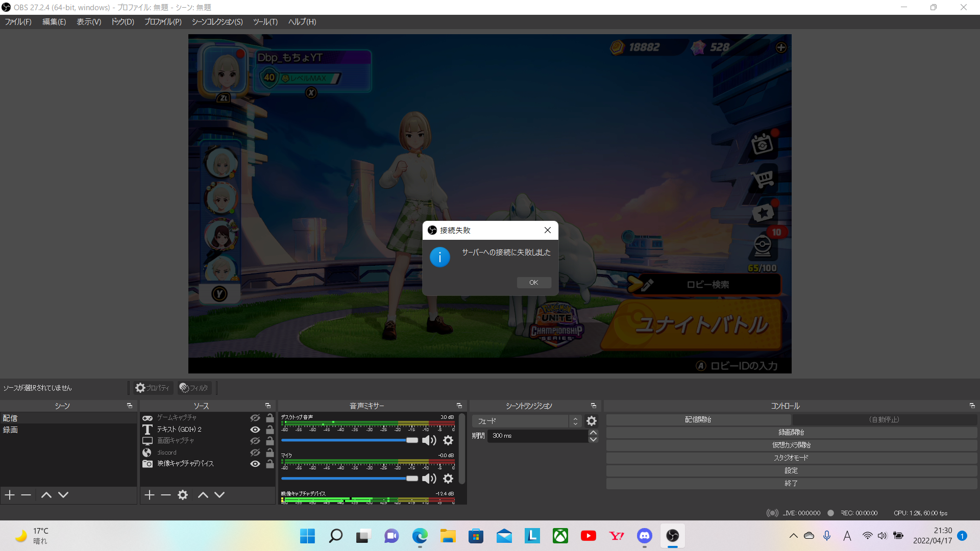Show the 画面キャプチャ source via eye icon

point(255,441)
